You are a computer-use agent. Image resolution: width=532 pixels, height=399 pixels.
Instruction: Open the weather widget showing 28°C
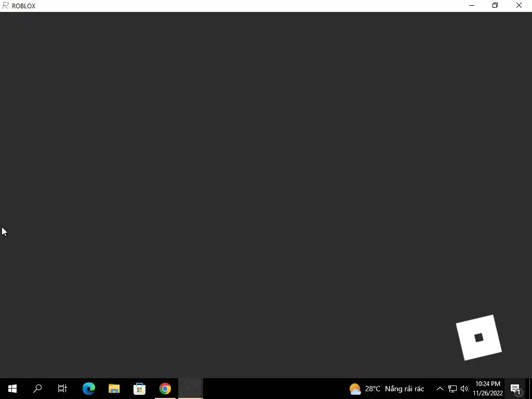387,389
